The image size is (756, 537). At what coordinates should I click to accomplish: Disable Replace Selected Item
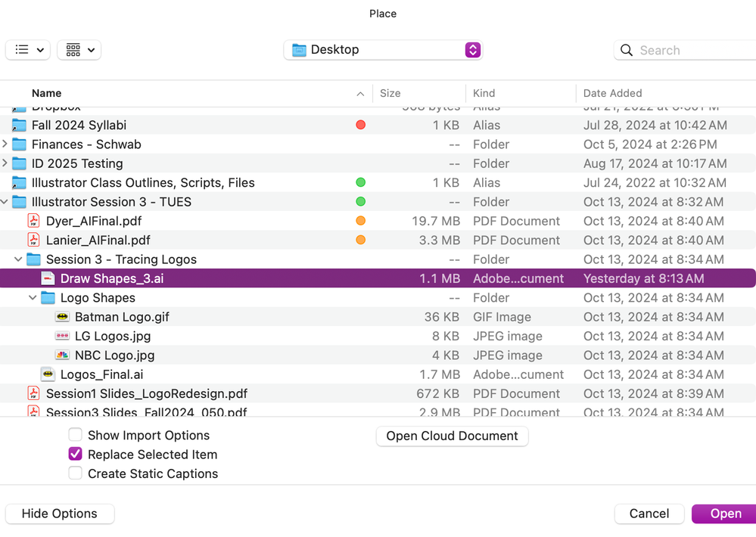coord(75,454)
